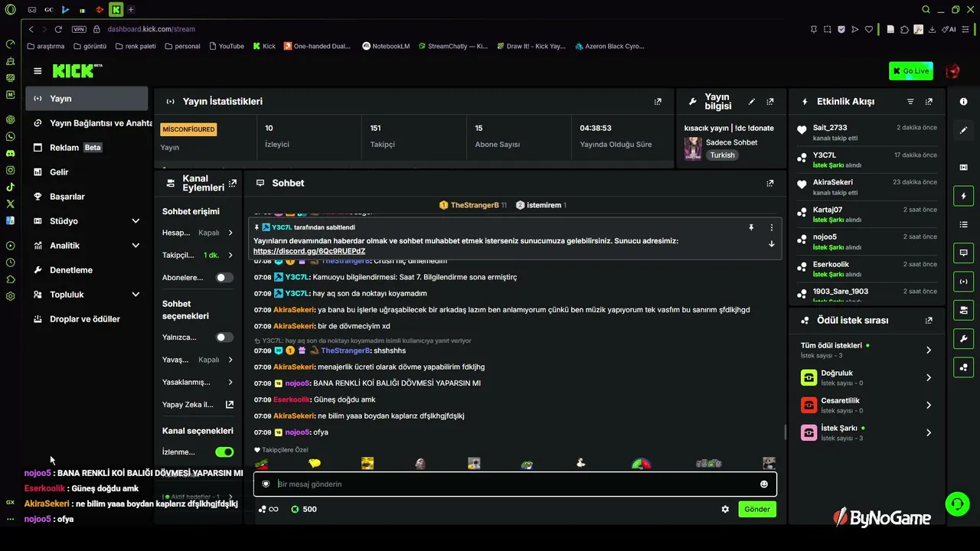980x551 pixels.
Task: Open chat identity shield icon
Action: 266,484
